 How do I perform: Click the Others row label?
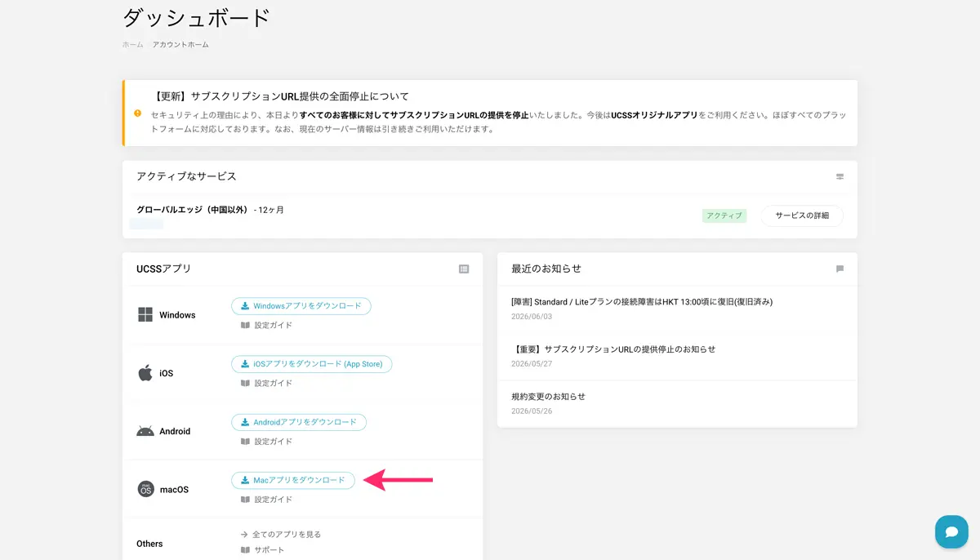pos(149,544)
